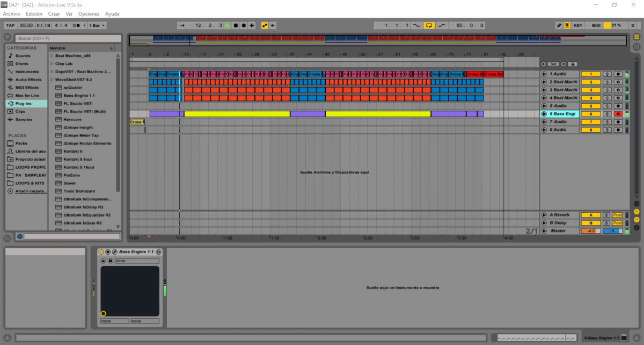
Task: Select the Samples category icon
Action: [x=10, y=119]
